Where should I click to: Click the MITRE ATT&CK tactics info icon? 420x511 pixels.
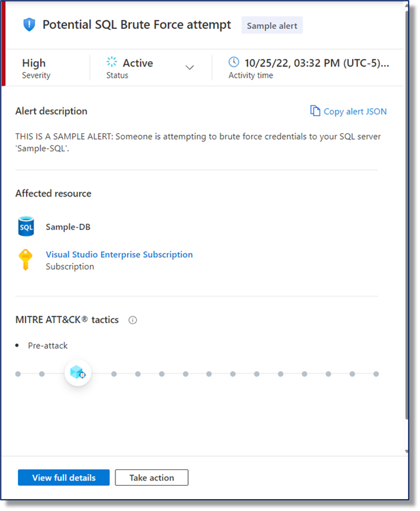tap(132, 320)
